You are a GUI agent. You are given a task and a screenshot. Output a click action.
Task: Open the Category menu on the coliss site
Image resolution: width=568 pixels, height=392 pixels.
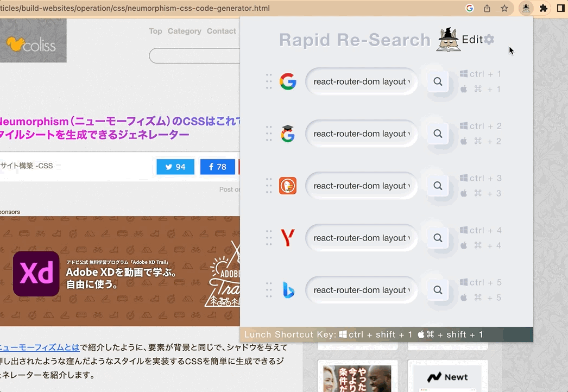pyautogui.click(x=185, y=31)
